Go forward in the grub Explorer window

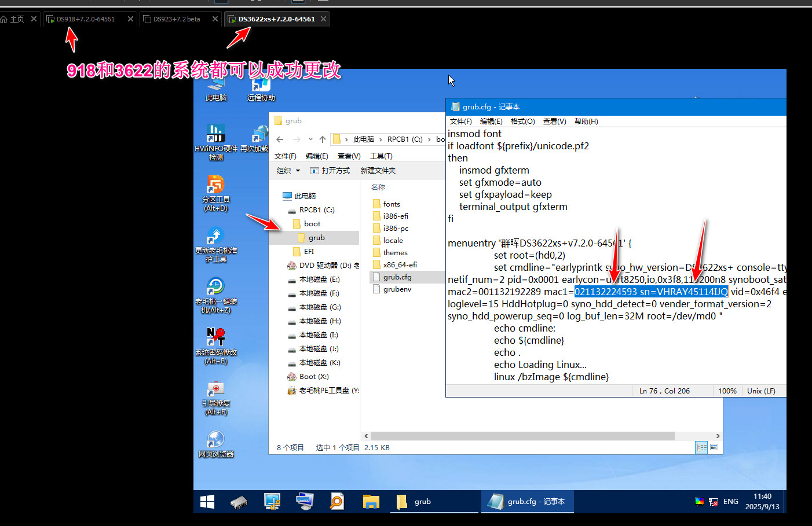[297, 139]
